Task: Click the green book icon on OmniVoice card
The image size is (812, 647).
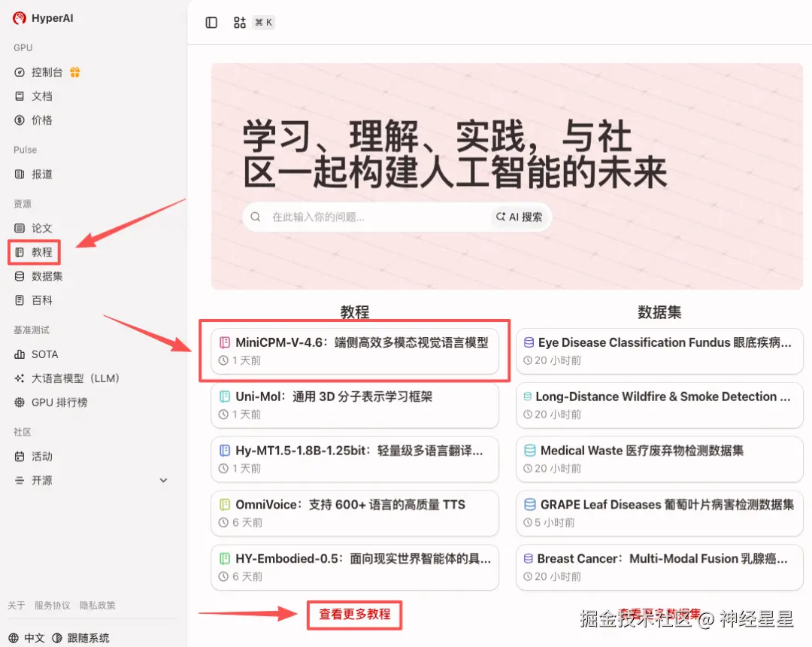Action: tap(225, 505)
